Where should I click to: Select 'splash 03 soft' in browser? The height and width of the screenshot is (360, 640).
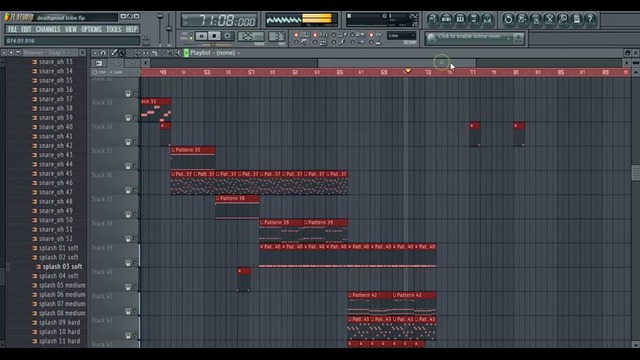click(x=62, y=267)
